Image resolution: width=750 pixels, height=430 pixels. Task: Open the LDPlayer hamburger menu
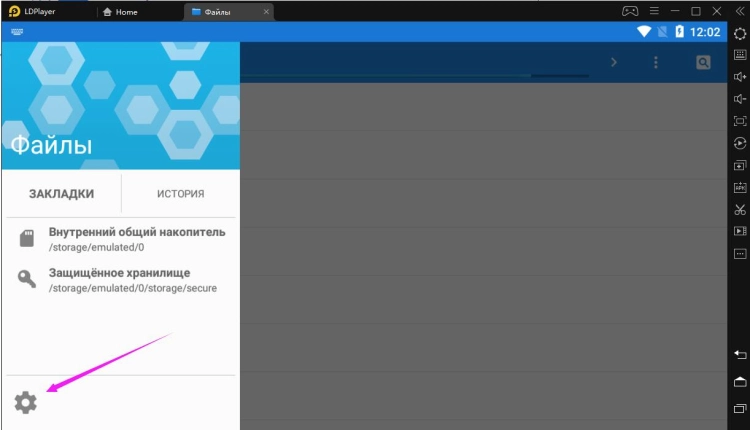pyautogui.click(x=653, y=11)
